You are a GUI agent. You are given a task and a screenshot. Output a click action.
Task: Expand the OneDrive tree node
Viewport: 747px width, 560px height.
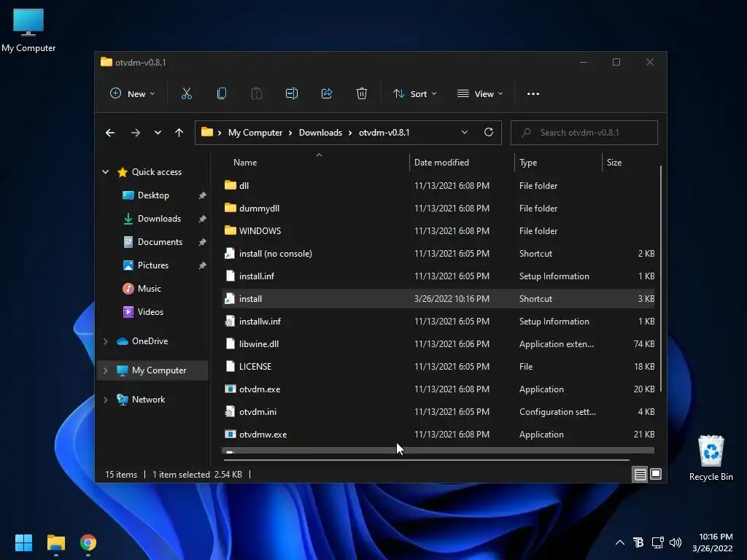tap(105, 341)
